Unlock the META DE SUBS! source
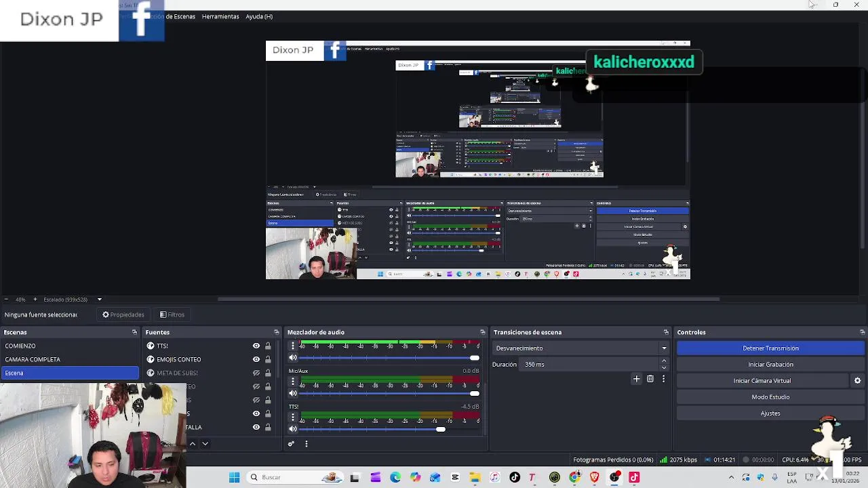The image size is (868, 488). click(x=268, y=373)
